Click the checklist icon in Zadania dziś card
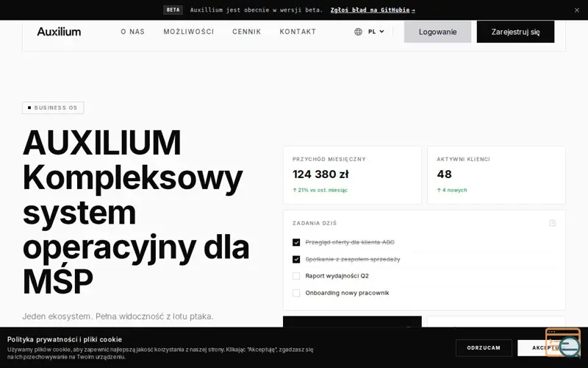Screen dimensions: 588x368 (553, 223)
